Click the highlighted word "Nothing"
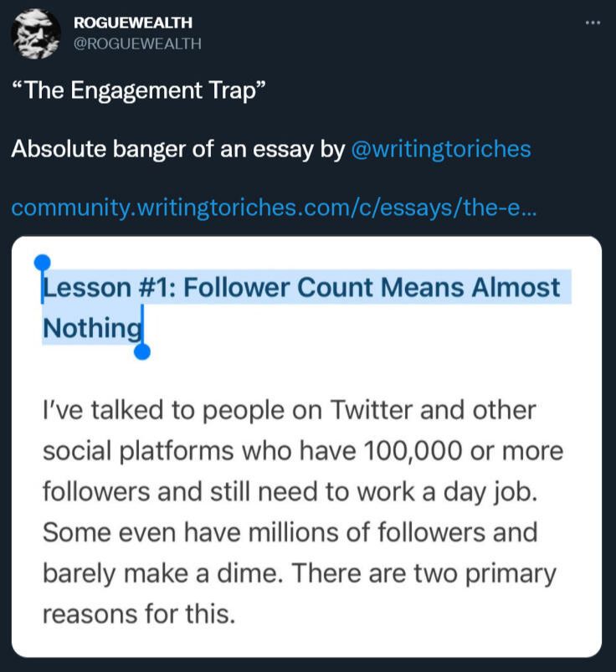The height and width of the screenshot is (672, 616). coord(92,328)
